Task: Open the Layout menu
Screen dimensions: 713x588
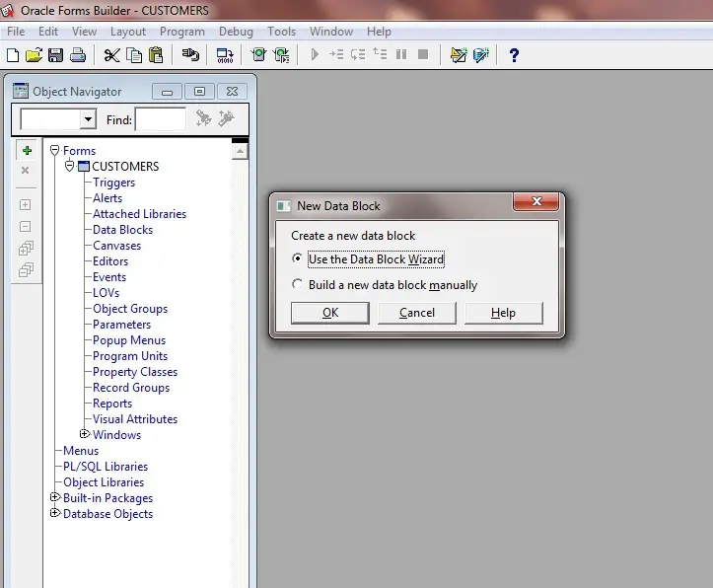Action: pos(128,32)
